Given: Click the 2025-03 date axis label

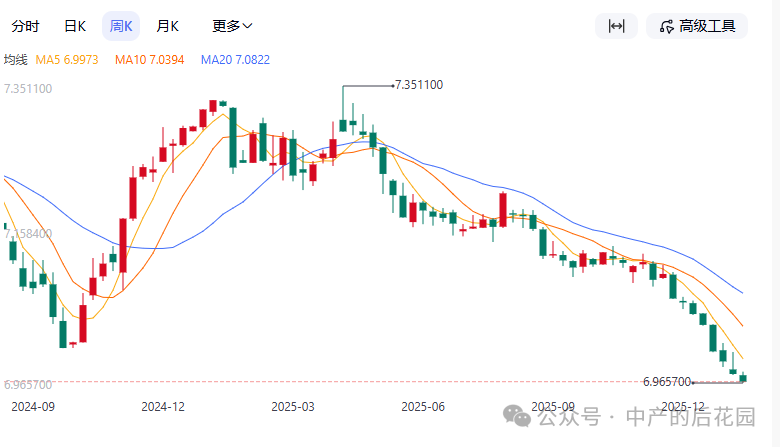Looking at the screenshot, I should pos(293,407).
